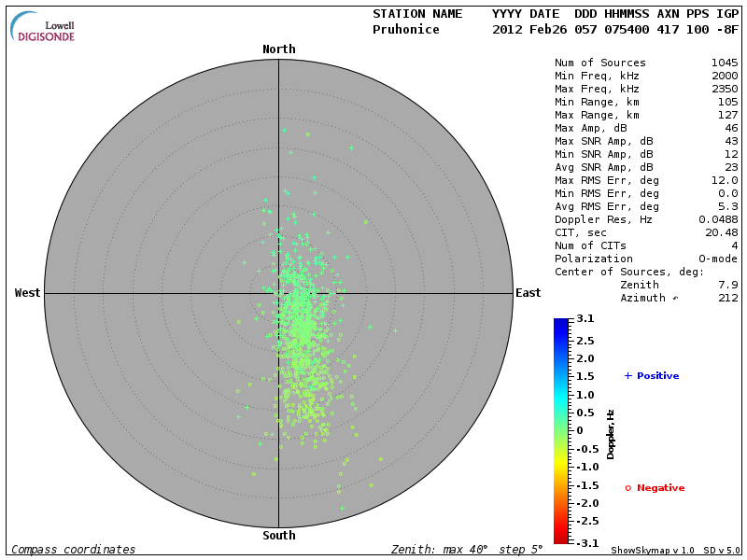The height and width of the screenshot is (560, 747).
Task: Select the West compass label
Action: pos(28,293)
